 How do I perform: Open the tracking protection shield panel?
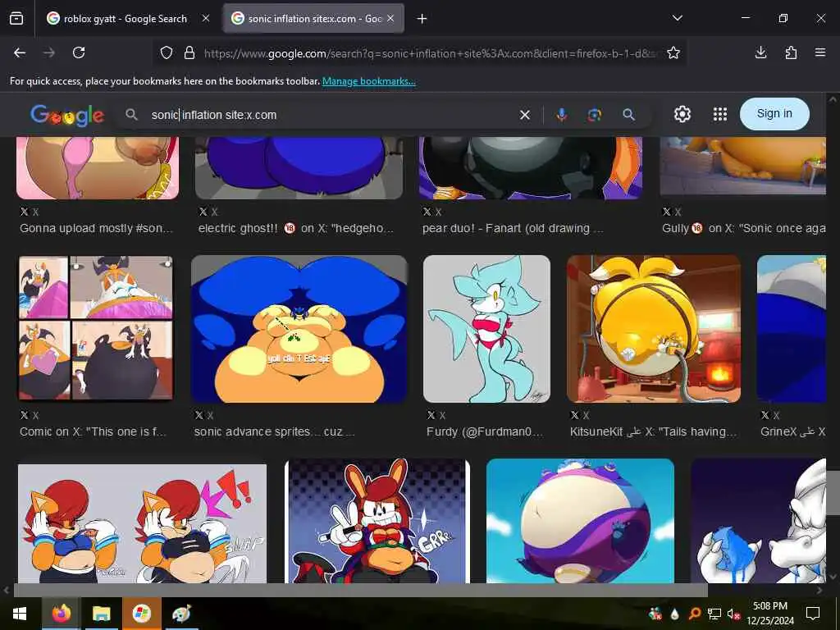coord(167,53)
